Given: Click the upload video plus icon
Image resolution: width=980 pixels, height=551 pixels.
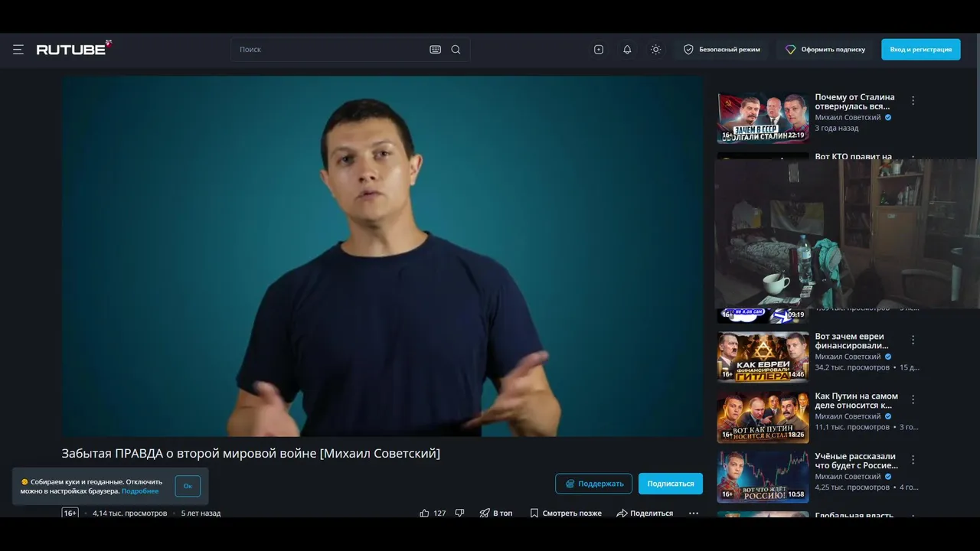Looking at the screenshot, I should [x=599, y=50].
